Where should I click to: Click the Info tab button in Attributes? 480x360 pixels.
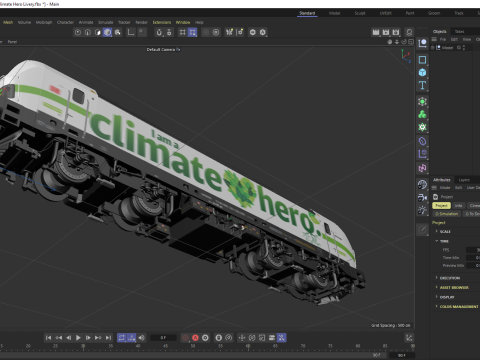(x=459, y=206)
